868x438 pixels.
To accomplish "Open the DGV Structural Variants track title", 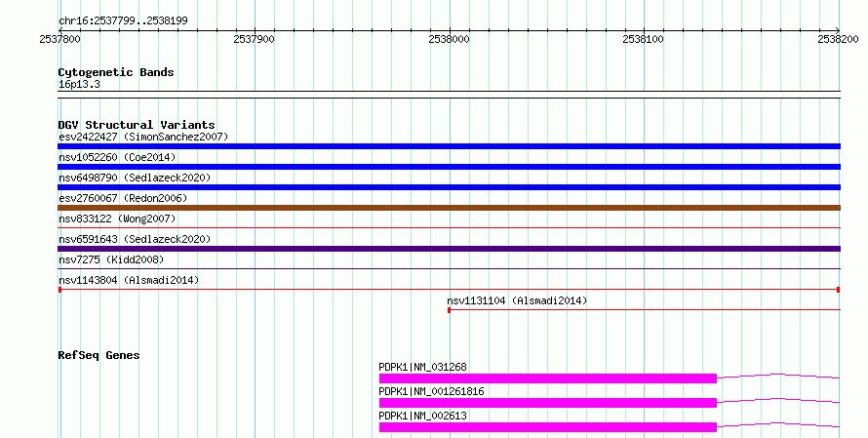I will pyautogui.click(x=137, y=125).
